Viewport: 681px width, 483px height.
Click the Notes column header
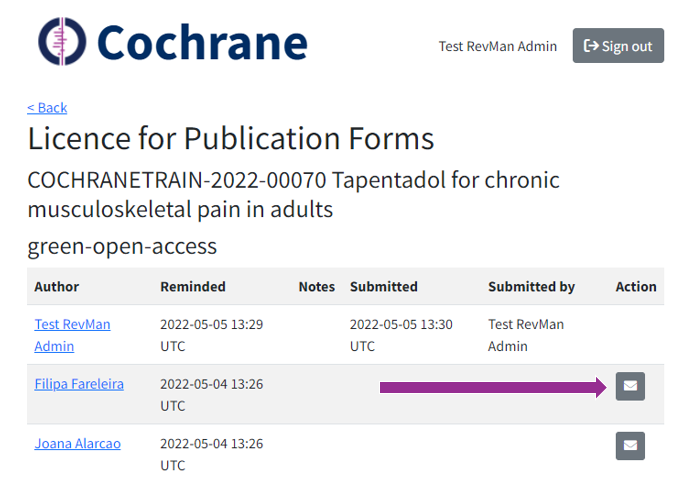click(x=317, y=286)
